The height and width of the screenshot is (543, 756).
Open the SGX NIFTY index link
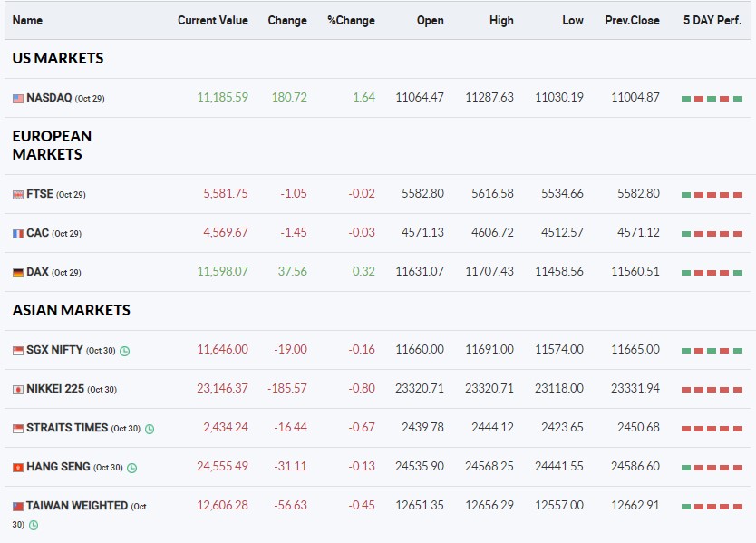(x=54, y=350)
